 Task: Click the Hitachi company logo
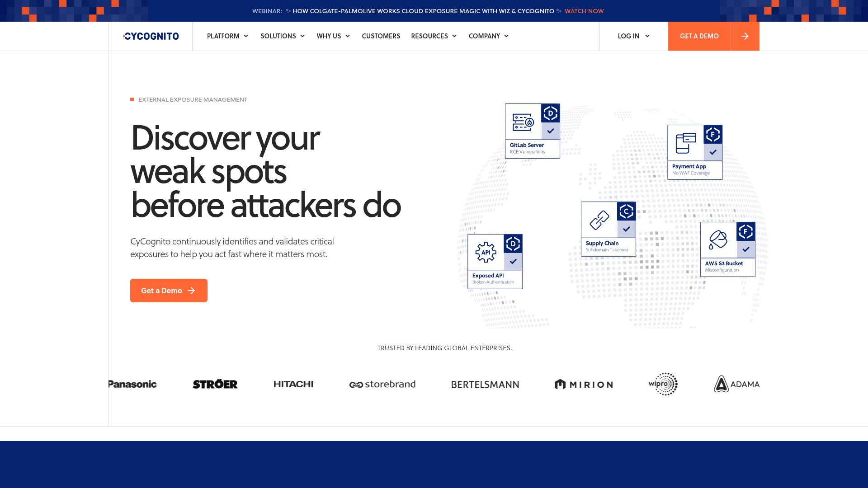tap(293, 384)
